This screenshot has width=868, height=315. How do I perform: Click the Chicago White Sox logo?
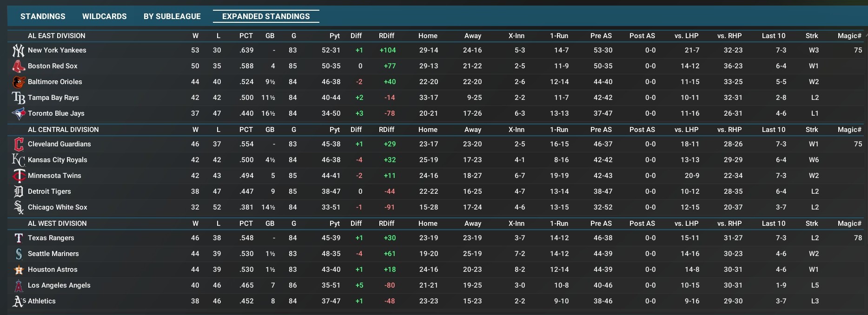click(18, 207)
